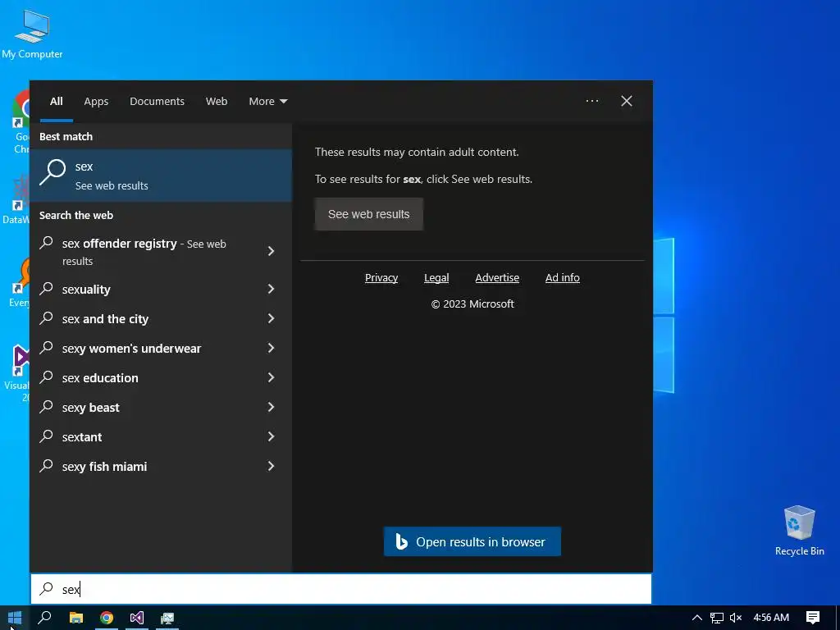Expand arrow for education suggestion

click(271, 377)
